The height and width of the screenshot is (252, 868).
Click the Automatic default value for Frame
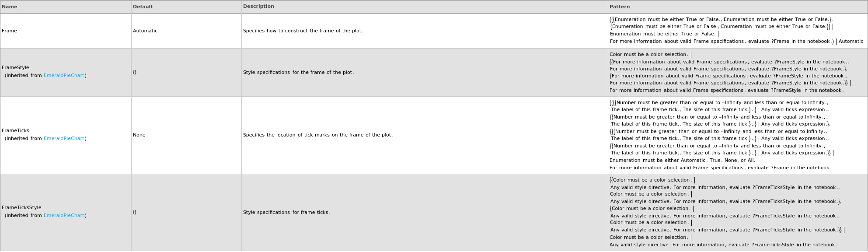point(145,31)
